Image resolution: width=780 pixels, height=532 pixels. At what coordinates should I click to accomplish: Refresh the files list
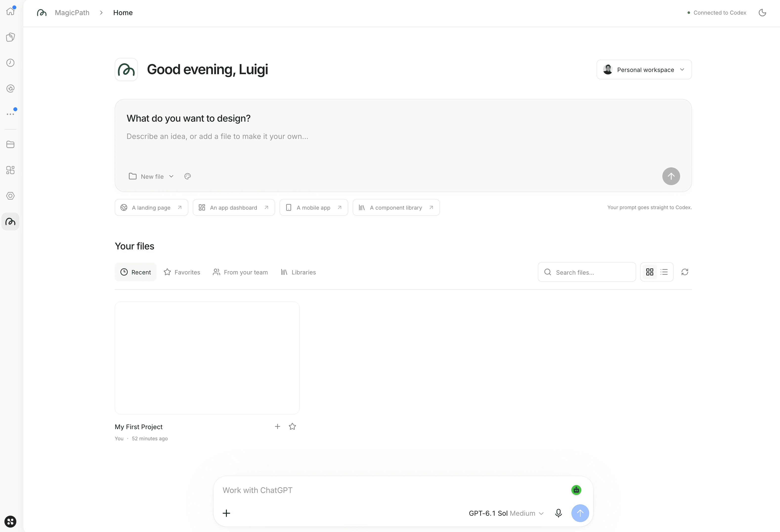pos(685,272)
